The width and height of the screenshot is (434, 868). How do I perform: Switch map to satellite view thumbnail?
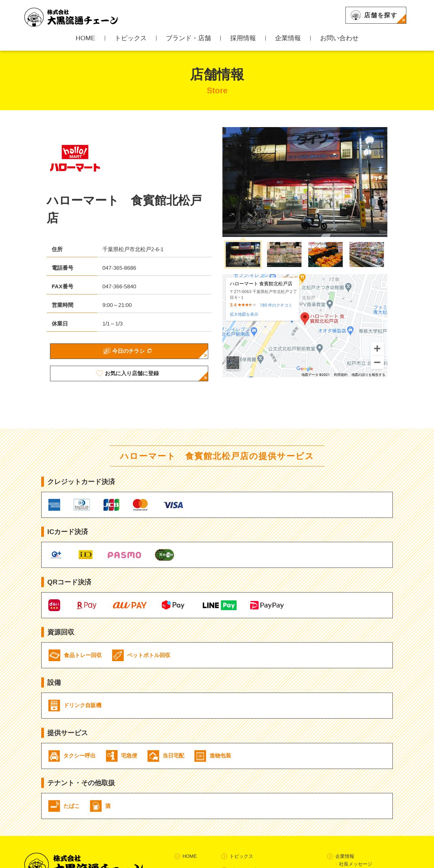click(233, 363)
